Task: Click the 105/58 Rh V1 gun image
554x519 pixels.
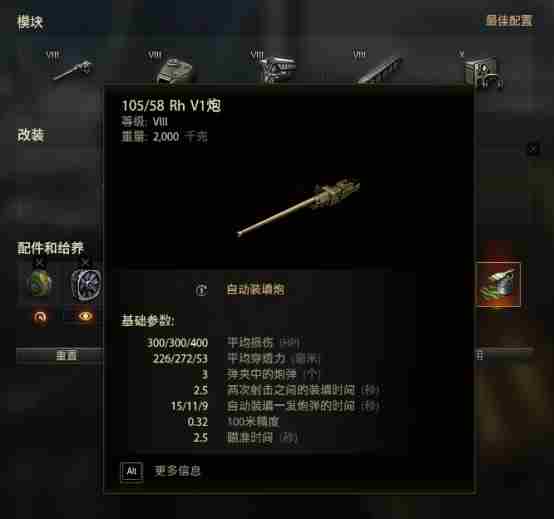Action: coord(299,206)
